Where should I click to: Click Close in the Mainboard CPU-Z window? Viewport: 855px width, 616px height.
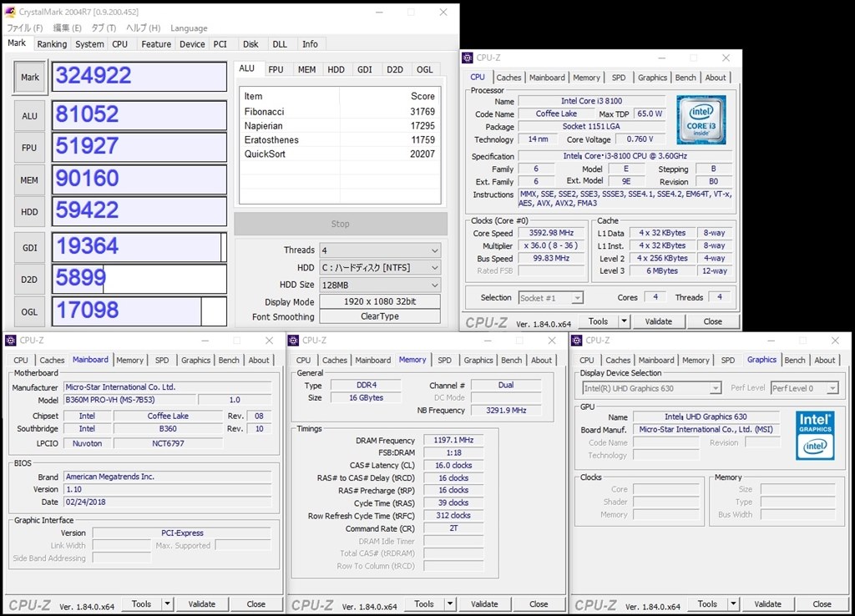click(x=255, y=604)
